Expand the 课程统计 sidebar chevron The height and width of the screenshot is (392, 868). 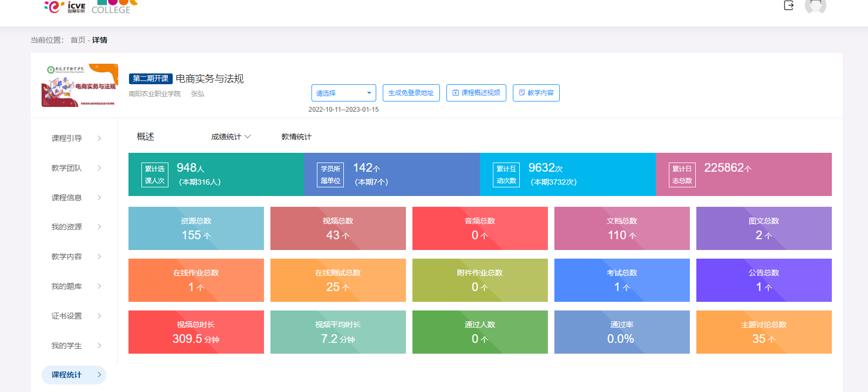pyautogui.click(x=99, y=375)
